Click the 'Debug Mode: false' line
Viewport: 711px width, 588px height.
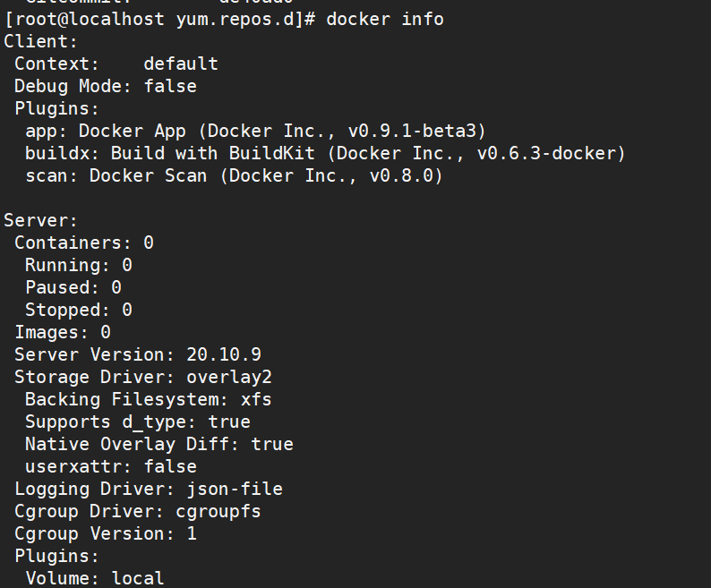coord(106,86)
